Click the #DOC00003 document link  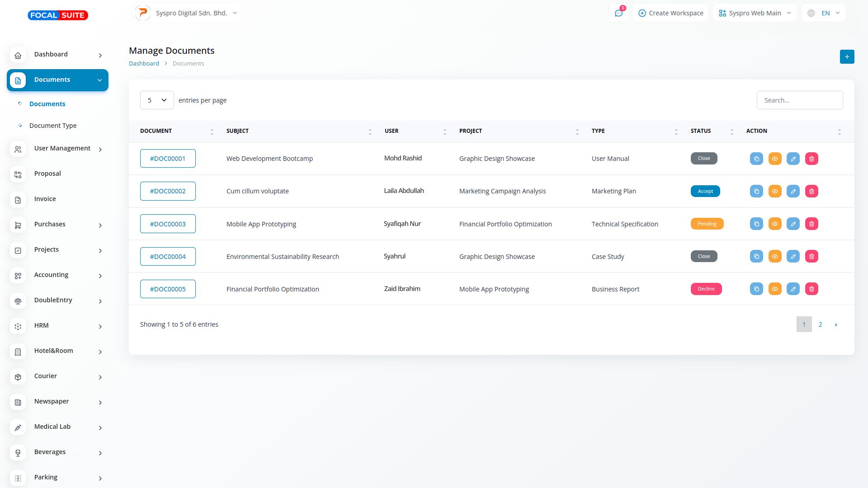point(168,224)
